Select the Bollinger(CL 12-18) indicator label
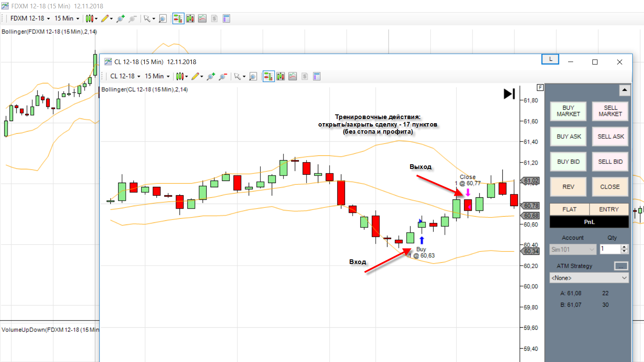Image resolution: width=644 pixels, height=362 pixels. (x=145, y=89)
